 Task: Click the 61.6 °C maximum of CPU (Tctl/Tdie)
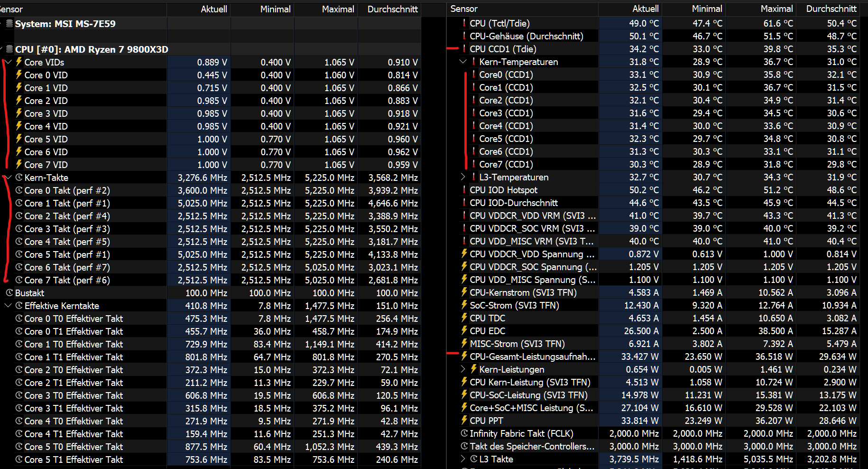coord(778,23)
